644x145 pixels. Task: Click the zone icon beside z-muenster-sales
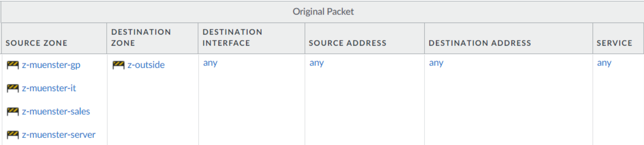[12, 111]
